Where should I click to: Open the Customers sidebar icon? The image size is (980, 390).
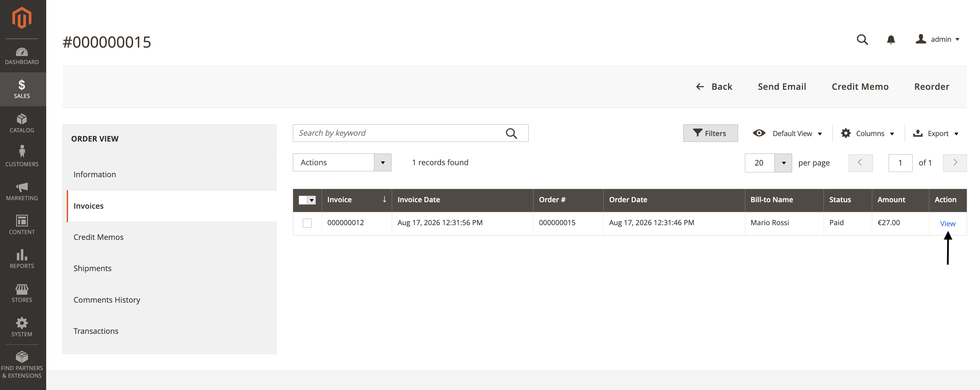click(22, 151)
